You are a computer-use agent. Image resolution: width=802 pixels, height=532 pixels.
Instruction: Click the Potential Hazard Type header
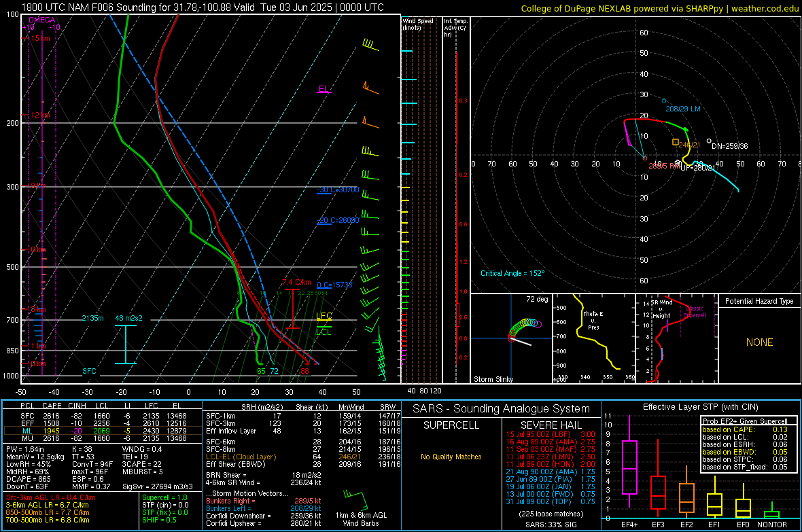tap(759, 301)
